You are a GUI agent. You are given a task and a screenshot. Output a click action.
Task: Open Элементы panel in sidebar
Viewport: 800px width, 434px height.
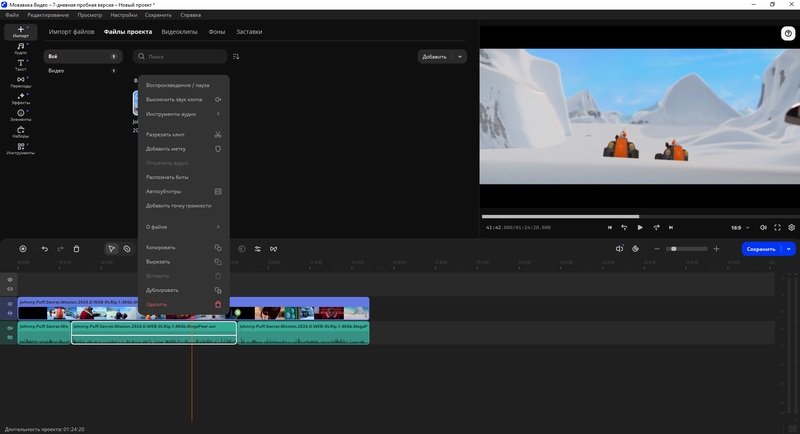click(21, 115)
